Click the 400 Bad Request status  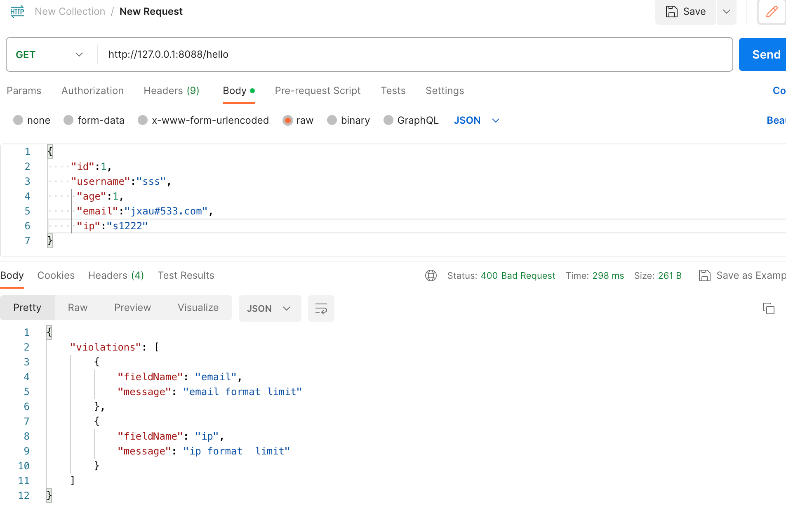[x=518, y=275]
